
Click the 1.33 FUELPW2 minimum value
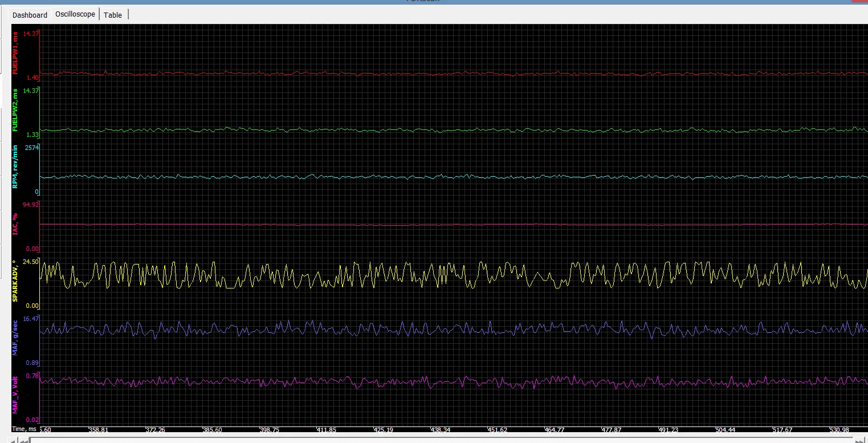tap(32, 135)
